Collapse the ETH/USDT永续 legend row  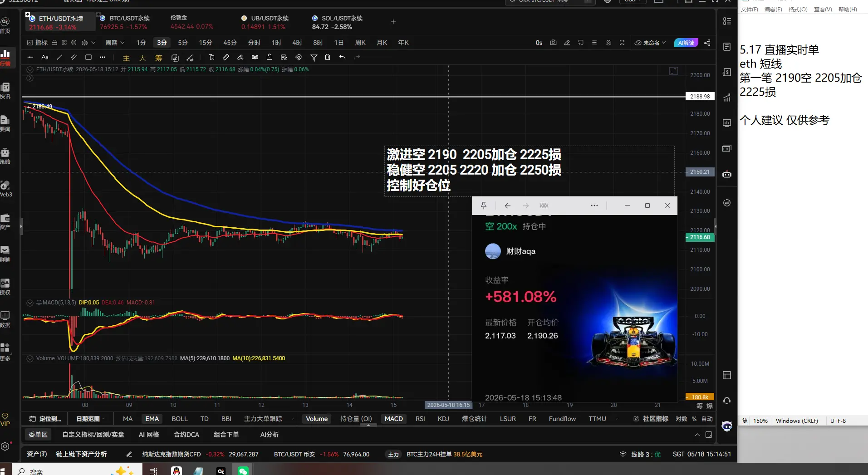pyautogui.click(x=30, y=69)
